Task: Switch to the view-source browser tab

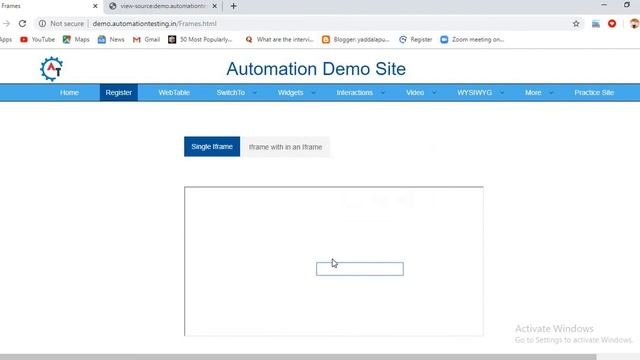Action: click(163, 6)
